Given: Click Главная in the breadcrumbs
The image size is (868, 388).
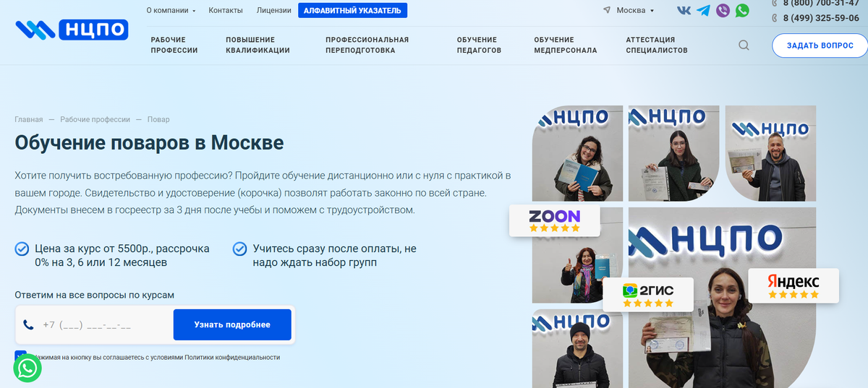Looking at the screenshot, I should pyautogui.click(x=29, y=119).
